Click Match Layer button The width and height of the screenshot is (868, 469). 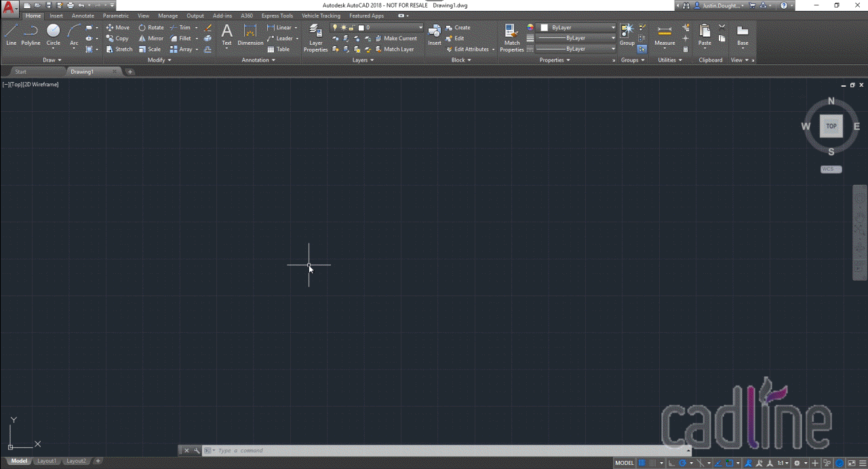(x=394, y=49)
